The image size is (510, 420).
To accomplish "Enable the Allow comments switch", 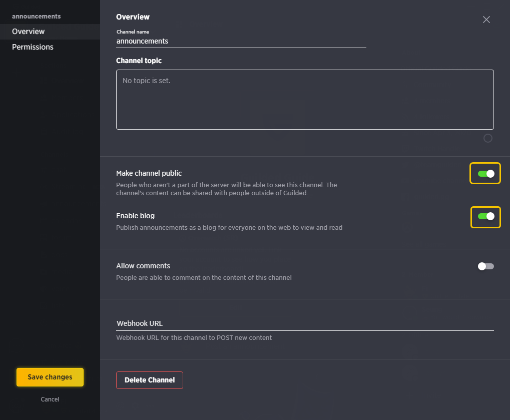I will 486,266.
